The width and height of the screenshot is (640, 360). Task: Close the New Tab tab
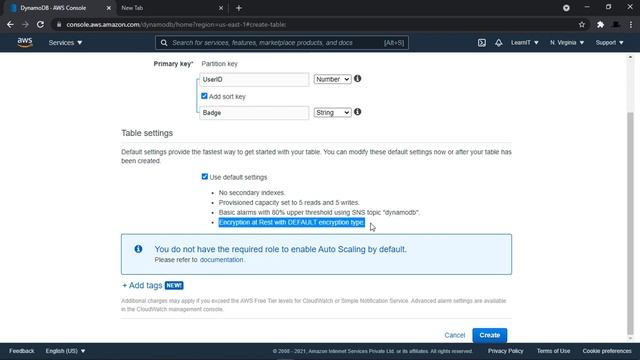(221, 8)
